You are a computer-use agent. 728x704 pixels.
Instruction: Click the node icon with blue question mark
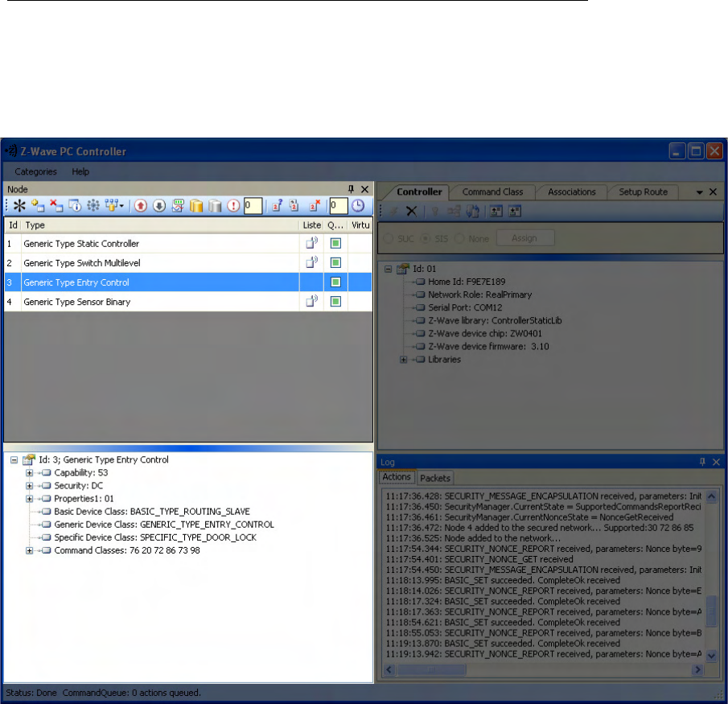tap(278, 206)
